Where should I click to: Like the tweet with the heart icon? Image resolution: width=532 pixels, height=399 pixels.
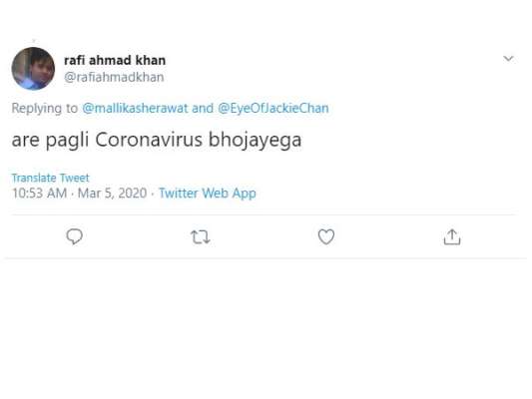tap(326, 236)
